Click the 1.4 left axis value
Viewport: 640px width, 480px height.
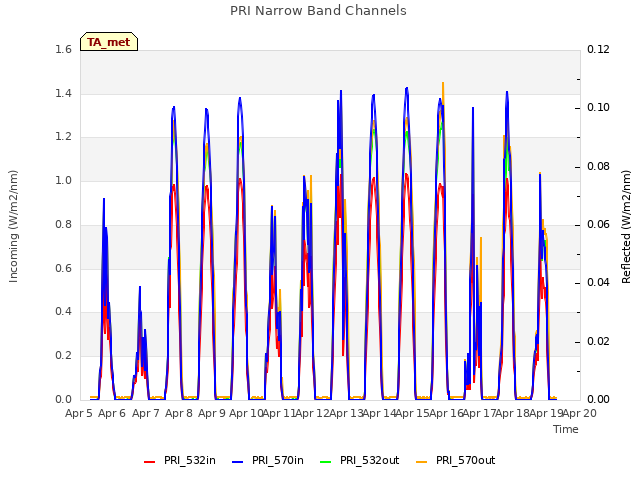tap(64, 93)
